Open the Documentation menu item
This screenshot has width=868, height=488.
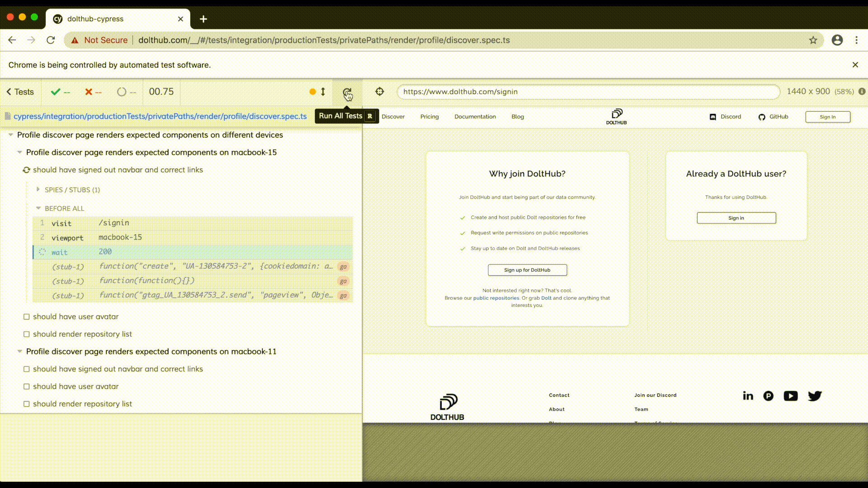(x=475, y=116)
